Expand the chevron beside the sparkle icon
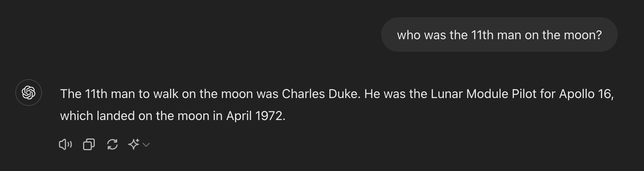This screenshot has width=644, height=171. point(146,145)
